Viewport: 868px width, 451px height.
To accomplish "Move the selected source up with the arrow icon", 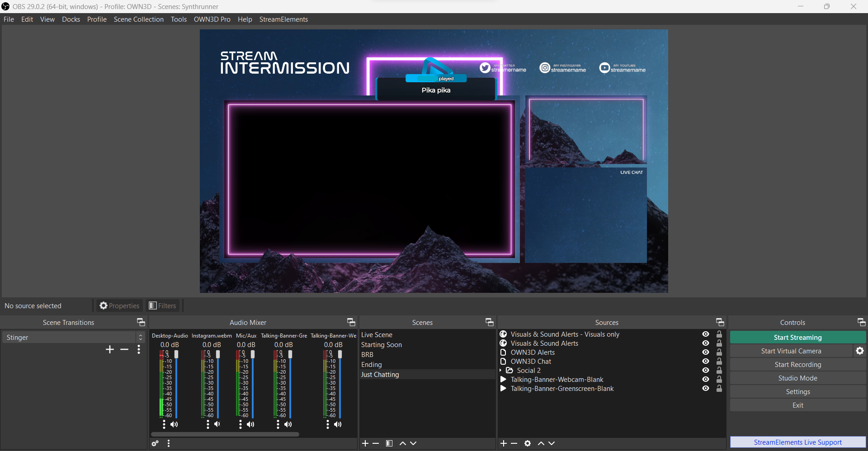I will [541, 443].
